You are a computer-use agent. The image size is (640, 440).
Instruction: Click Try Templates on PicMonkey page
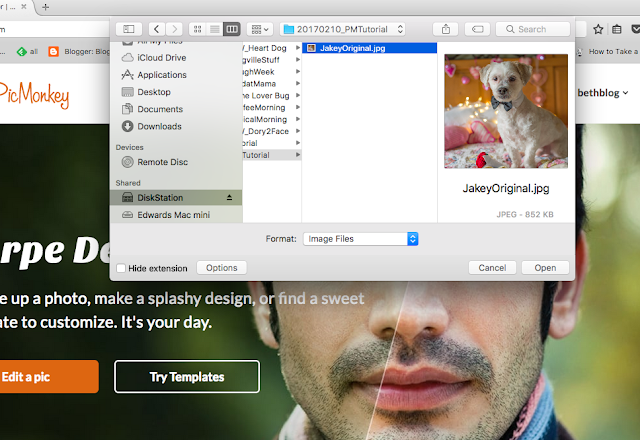(187, 377)
